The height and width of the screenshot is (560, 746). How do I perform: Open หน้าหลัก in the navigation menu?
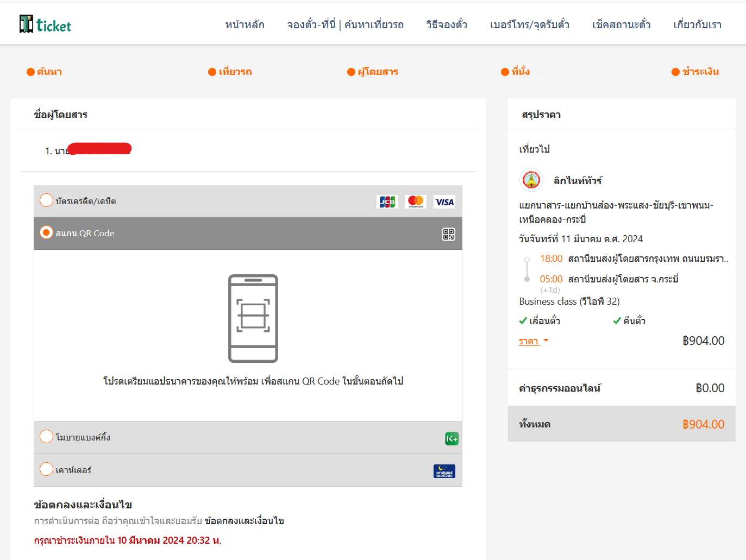[x=245, y=24]
